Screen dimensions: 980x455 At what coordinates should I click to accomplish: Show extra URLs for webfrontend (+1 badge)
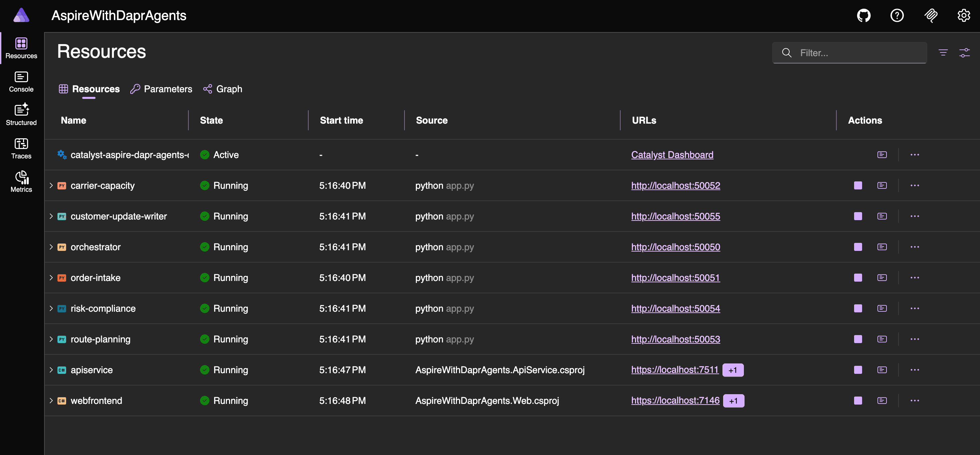(733, 401)
